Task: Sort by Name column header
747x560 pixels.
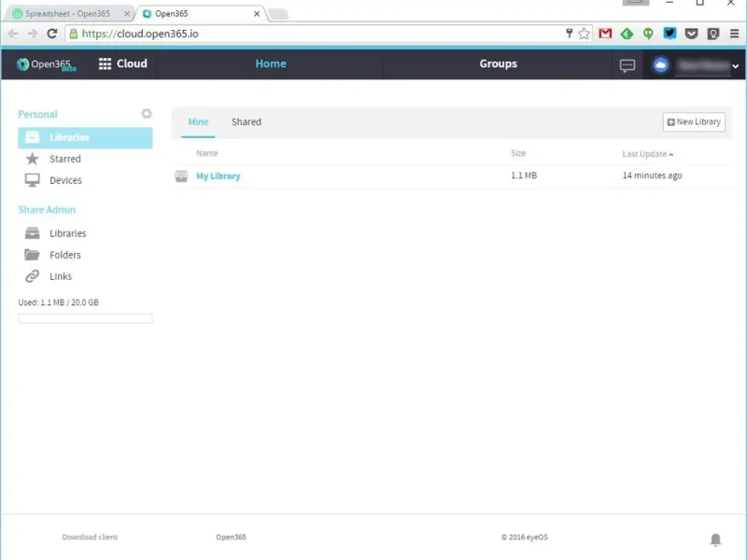Action: click(206, 153)
